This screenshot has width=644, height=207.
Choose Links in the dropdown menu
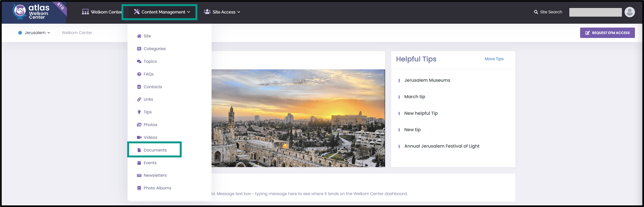pyautogui.click(x=148, y=100)
